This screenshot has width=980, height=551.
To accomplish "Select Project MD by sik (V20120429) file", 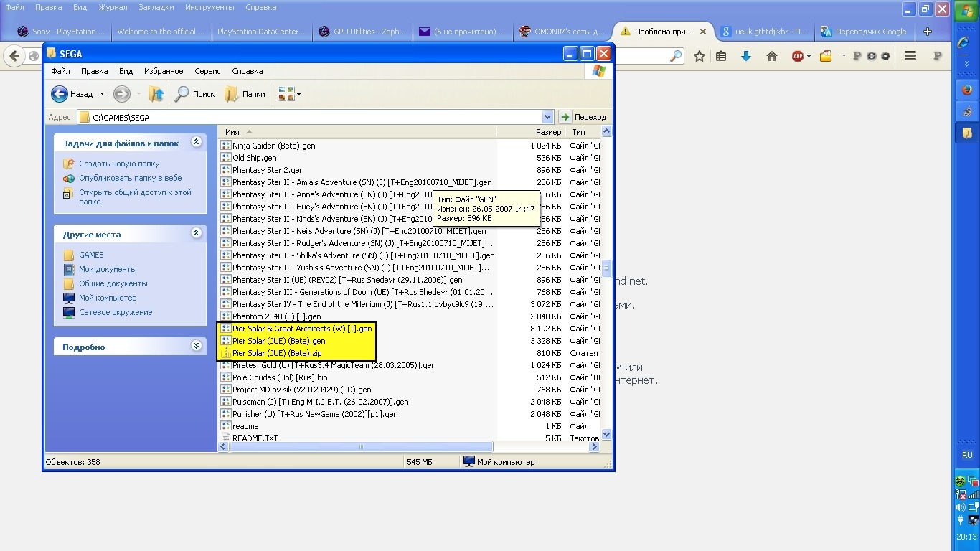I will (301, 390).
